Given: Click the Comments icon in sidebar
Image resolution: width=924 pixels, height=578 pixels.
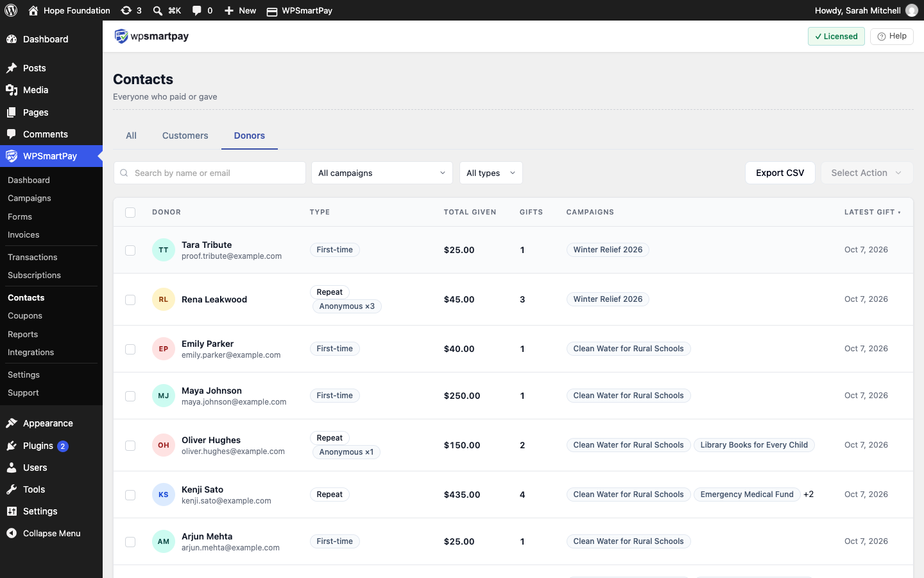Looking at the screenshot, I should 12,134.
